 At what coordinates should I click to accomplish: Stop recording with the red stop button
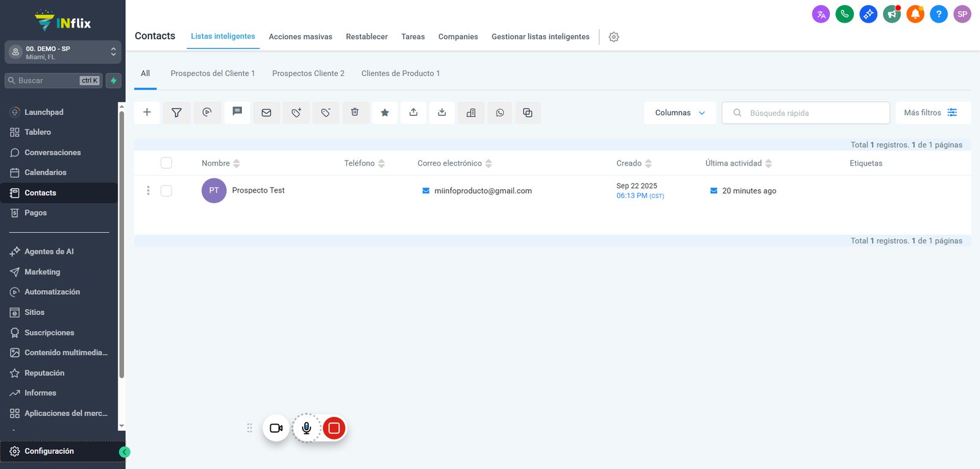[334, 428]
